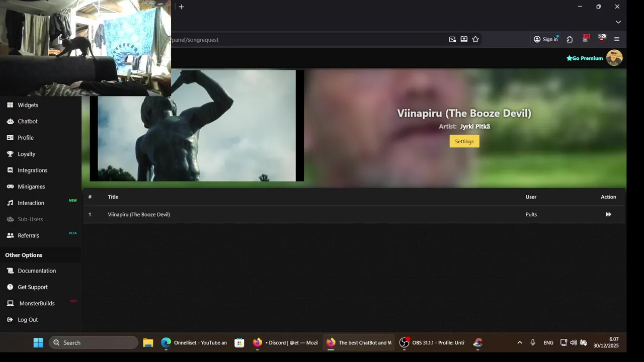Open File Explorer from the taskbar

coord(148,343)
